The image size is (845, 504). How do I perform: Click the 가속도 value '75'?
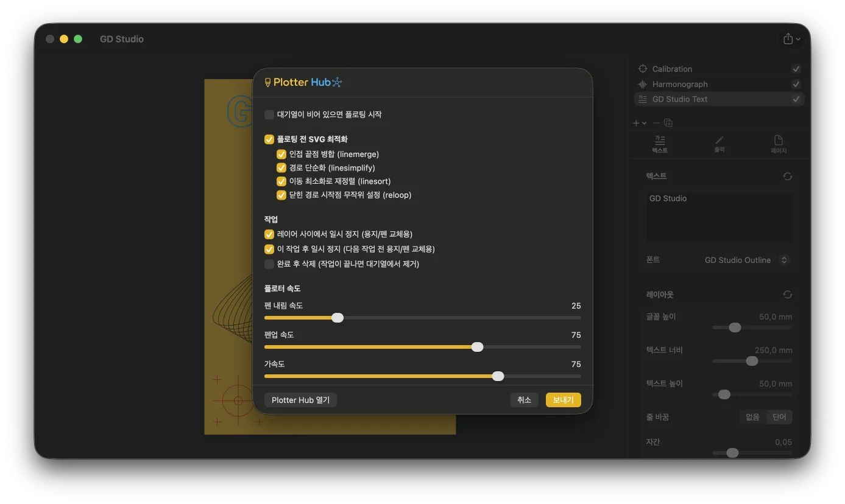coord(576,364)
